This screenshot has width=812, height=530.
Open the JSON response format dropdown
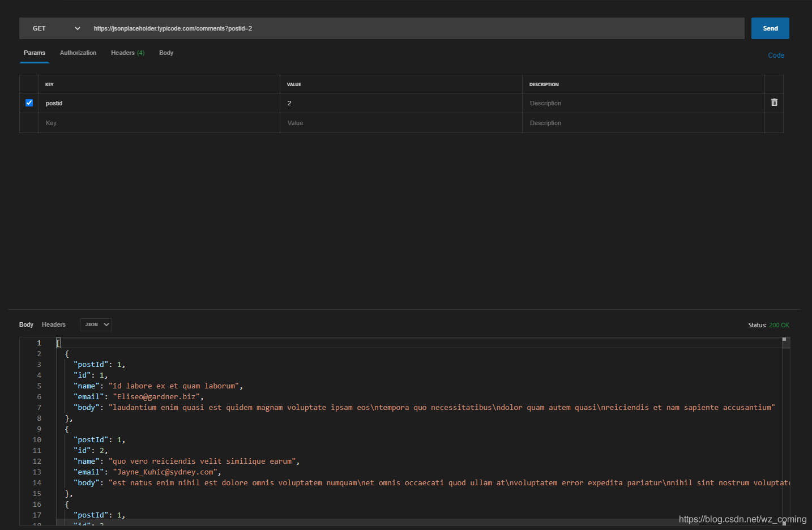pyautogui.click(x=96, y=324)
